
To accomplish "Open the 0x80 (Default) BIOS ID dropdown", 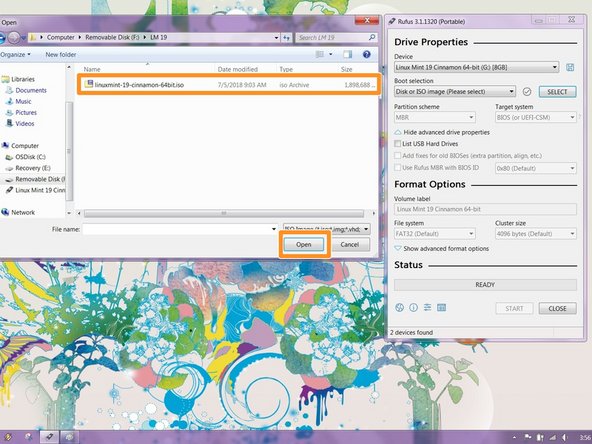I will 536,168.
